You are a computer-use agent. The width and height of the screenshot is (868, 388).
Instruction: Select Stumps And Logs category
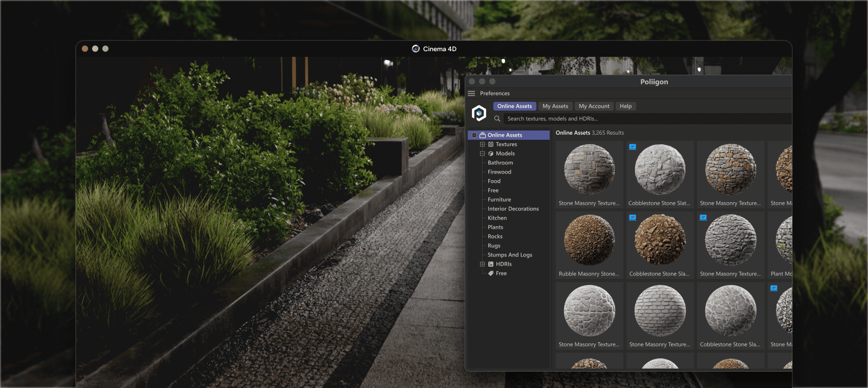[x=510, y=255]
